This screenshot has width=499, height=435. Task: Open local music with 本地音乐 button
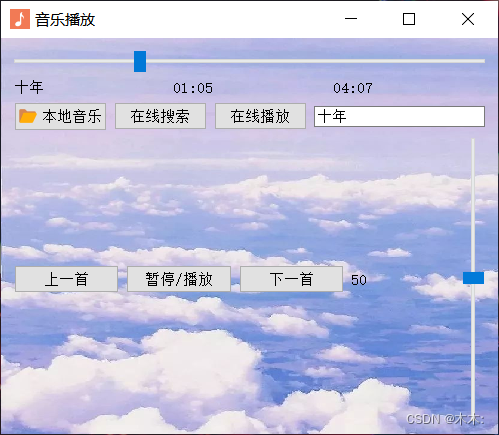(x=60, y=116)
